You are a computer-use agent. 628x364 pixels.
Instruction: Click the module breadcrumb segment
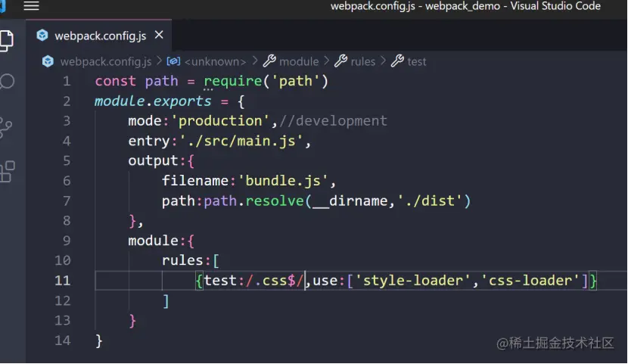[x=299, y=61]
